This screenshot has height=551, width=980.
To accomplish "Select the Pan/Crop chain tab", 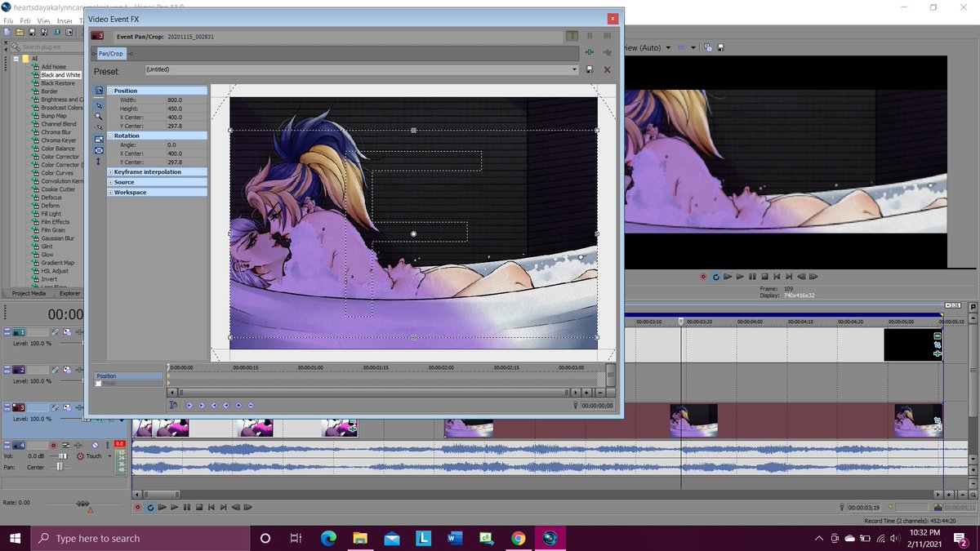I will tap(110, 53).
